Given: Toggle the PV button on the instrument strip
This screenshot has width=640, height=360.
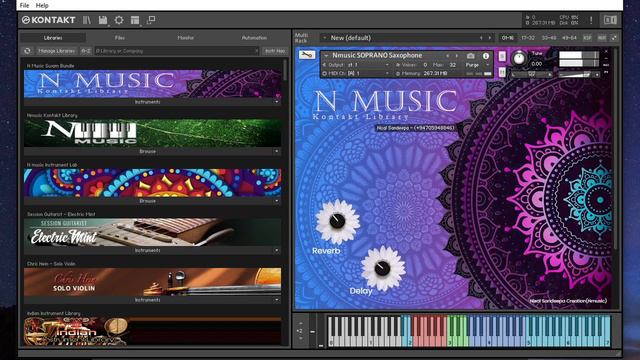Looking at the screenshot, I should coord(606,72).
